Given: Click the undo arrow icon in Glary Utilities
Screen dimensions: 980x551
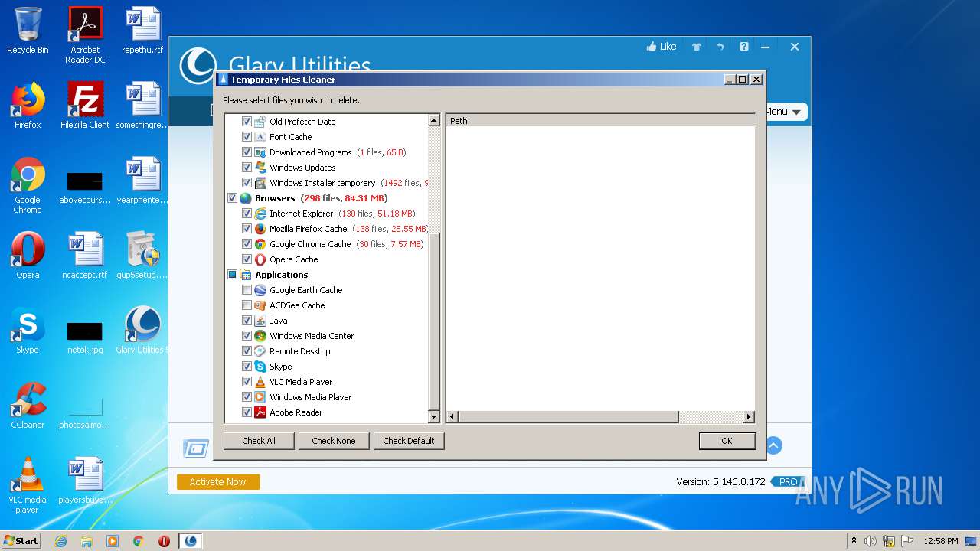Looking at the screenshot, I should 720,47.
